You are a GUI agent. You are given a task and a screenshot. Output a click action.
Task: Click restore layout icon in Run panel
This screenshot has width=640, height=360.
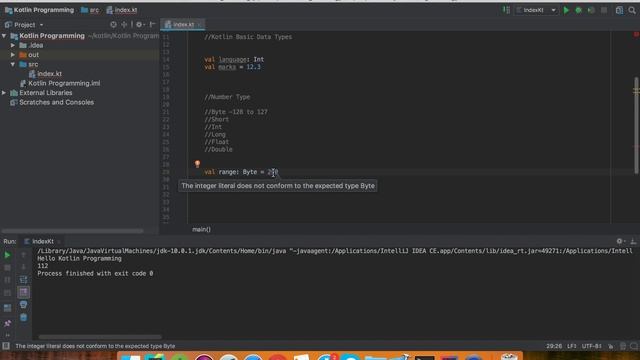tap(7, 308)
